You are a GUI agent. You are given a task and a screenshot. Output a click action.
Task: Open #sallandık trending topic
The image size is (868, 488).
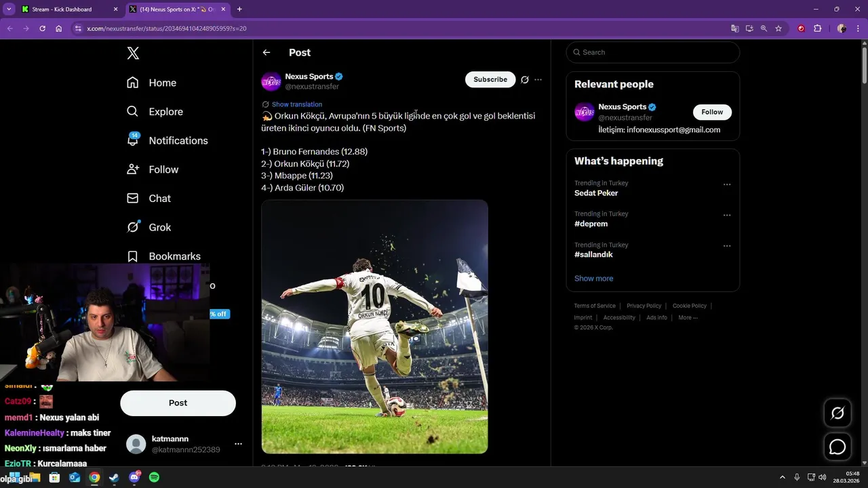tap(593, 255)
